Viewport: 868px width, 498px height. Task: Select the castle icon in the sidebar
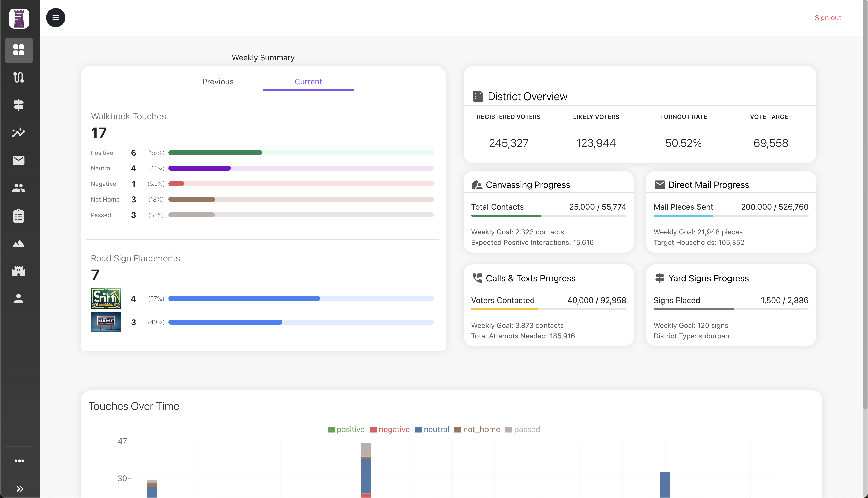19,271
